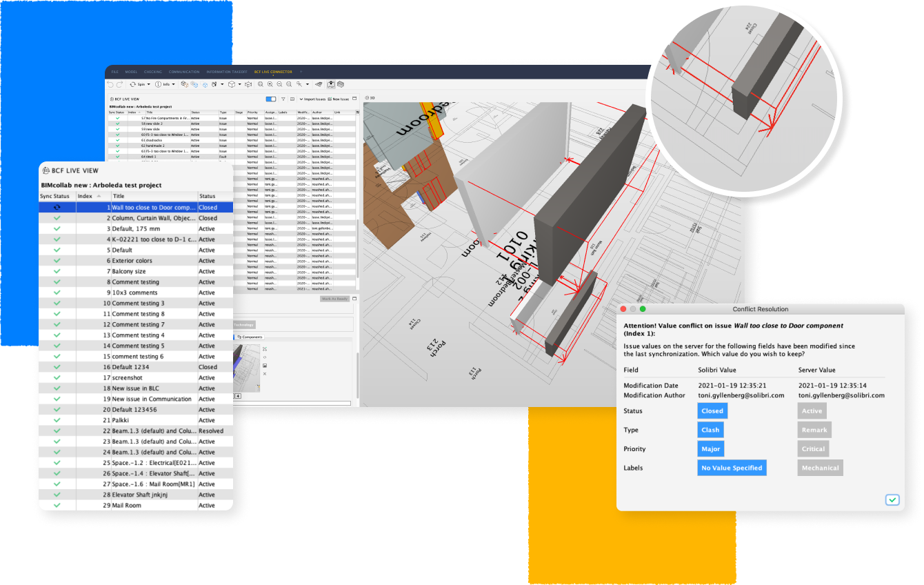The width and height of the screenshot is (924, 585).
Task: Click the 3D cube view icon
Action: pyautogui.click(x=232, y=84)
